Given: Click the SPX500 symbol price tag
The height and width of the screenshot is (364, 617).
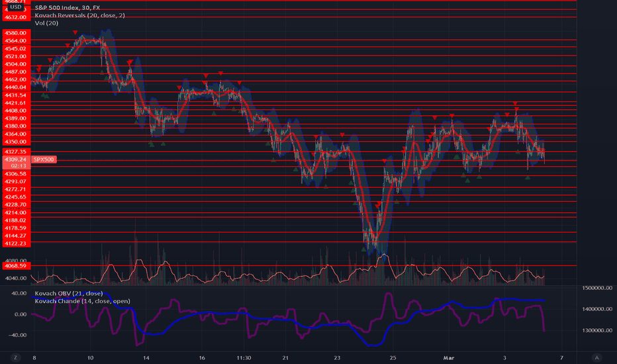Looking at the screenshot, I should pyautogui.click(x=44, y=159).
